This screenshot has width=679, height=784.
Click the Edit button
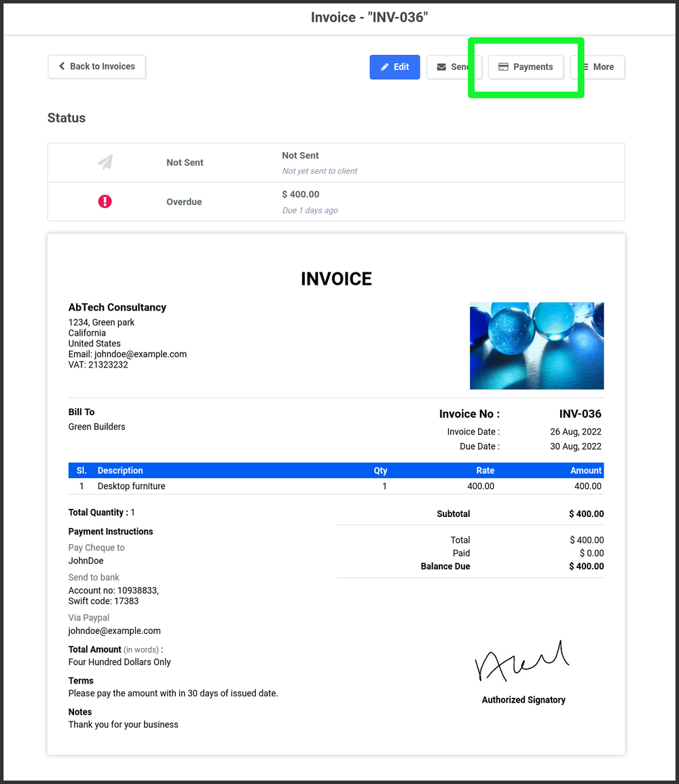click(x=394, y=67)
